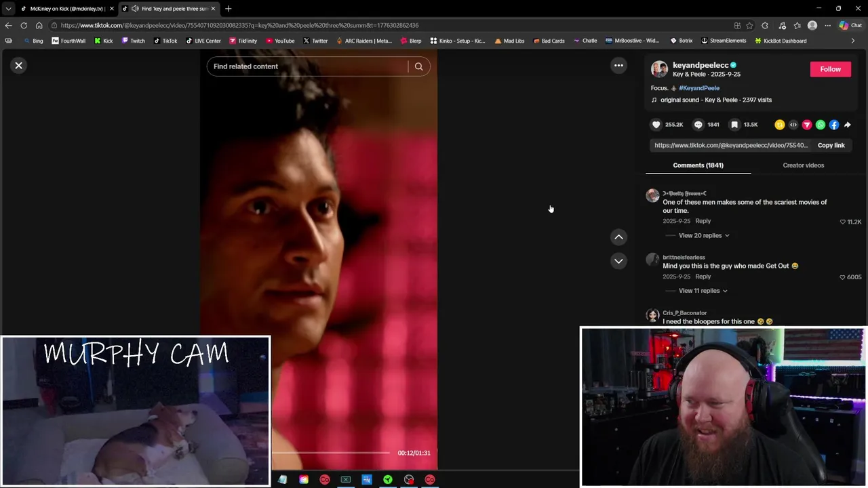Save the video with the bookmark icon
868x488 pixels.
pyautogui.click(x=734, y=125)
